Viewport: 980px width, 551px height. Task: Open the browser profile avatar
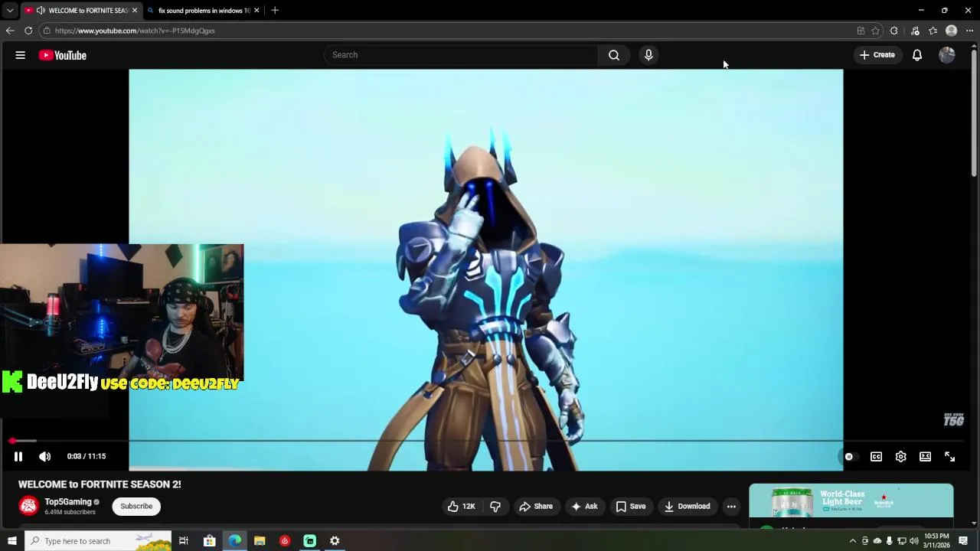point(952,31)
